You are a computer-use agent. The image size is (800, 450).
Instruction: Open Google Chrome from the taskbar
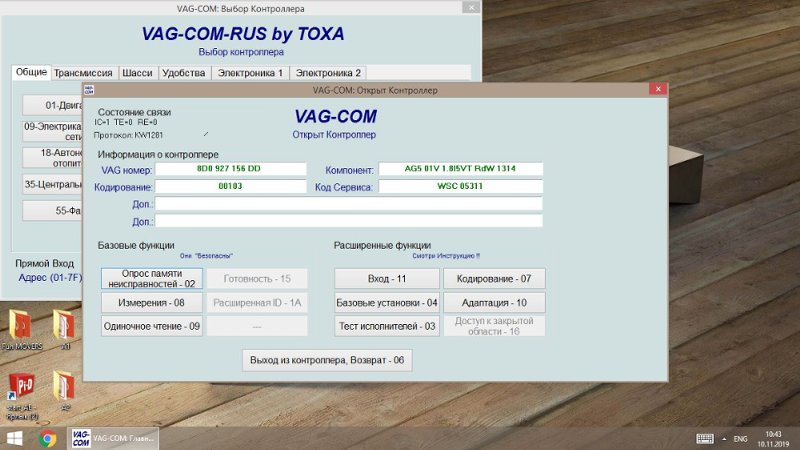click(47, 439)
